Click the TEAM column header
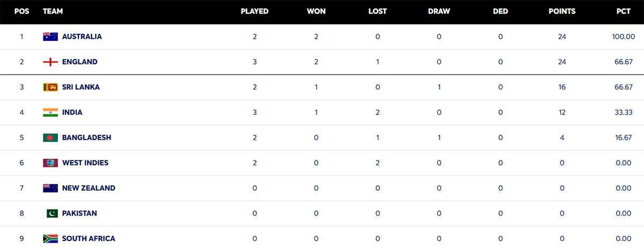This screenshot has width=644, height=247. tap(52, 11)
